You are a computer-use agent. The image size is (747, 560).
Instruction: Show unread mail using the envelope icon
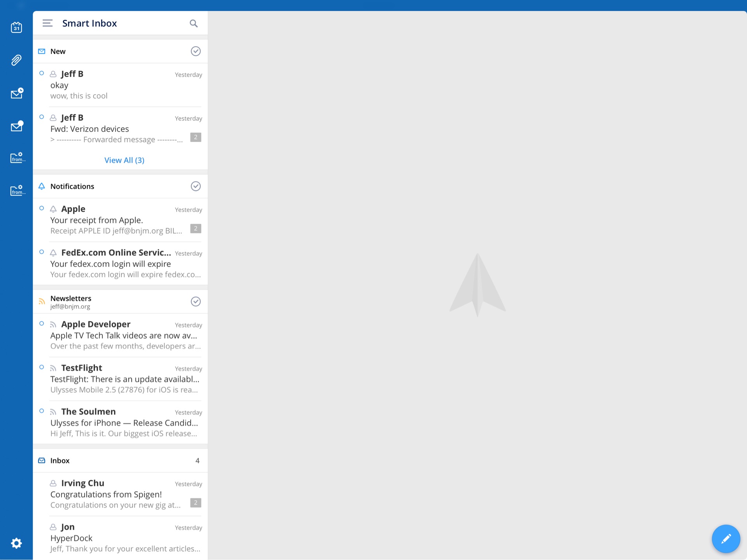pyautogui.click(x=16, y=126)
